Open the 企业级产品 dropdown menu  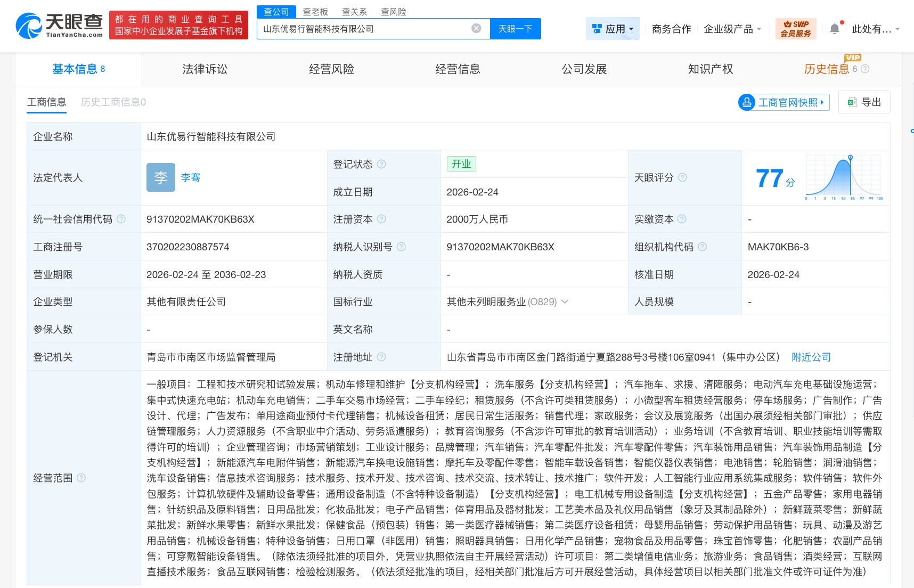click(x=732, y=29)
